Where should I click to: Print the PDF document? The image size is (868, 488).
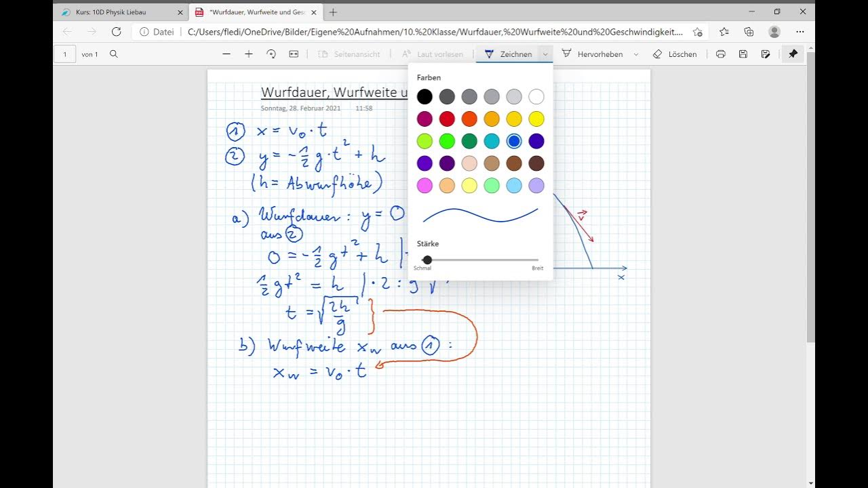click(x=721, y=54)
